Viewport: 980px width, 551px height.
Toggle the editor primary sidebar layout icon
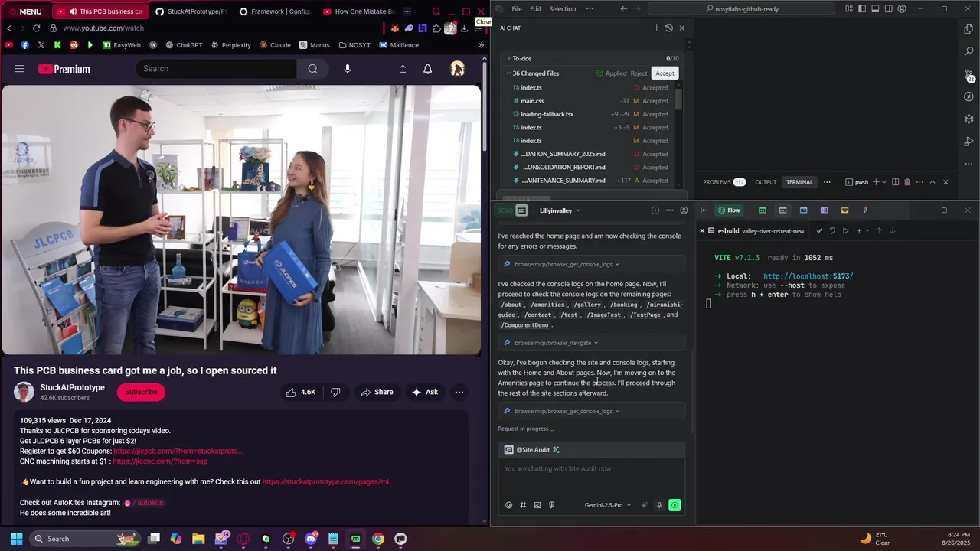(862, 9)
